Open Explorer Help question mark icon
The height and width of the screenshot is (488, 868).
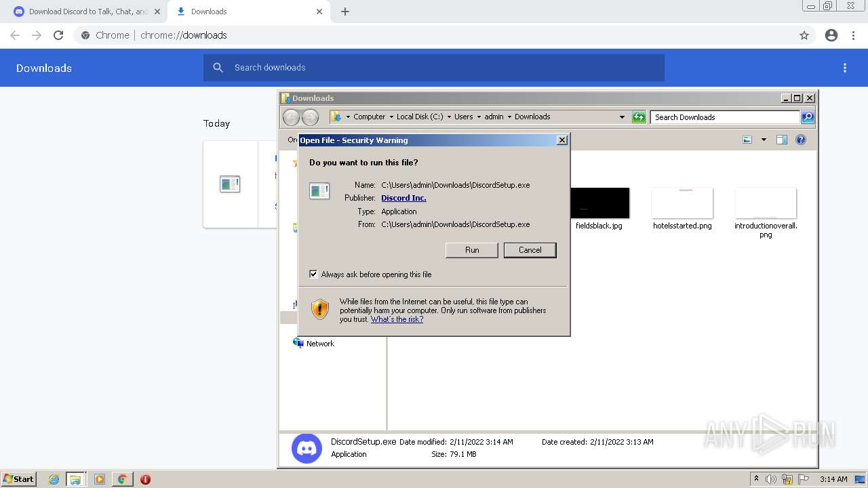(x=801, y=140)
